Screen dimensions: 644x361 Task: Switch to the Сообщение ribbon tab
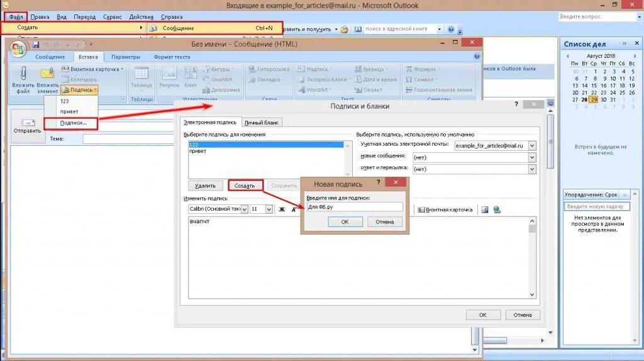coord(50,57)
